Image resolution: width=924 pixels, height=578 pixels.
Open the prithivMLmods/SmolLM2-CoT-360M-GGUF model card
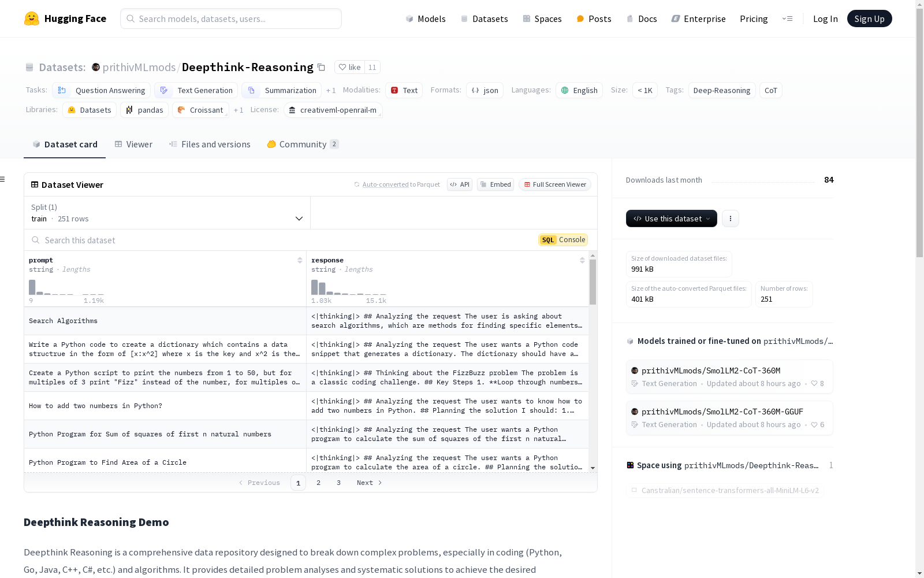[x=729, y=418]
